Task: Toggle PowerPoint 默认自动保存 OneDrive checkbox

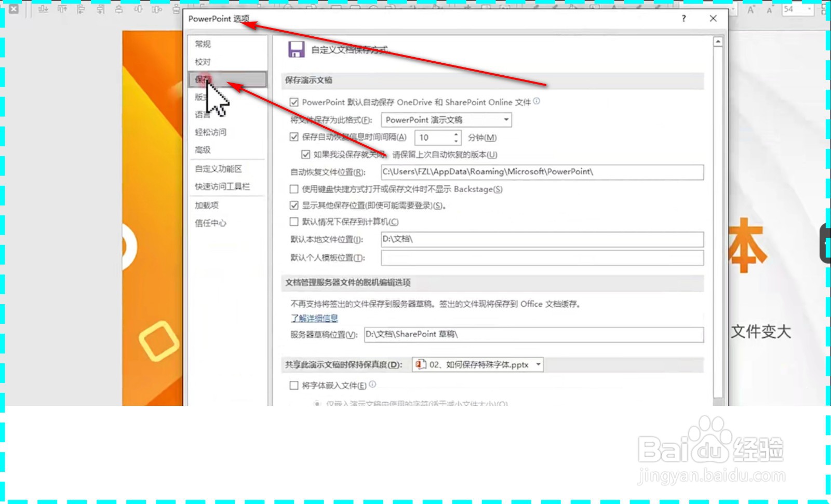Action: point(294,102)
